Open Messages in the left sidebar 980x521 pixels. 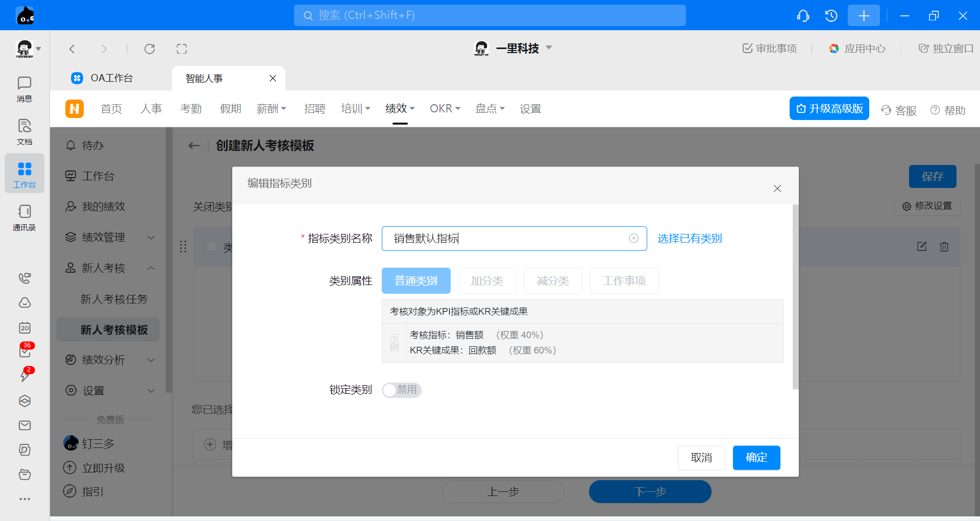pos(24,89)
